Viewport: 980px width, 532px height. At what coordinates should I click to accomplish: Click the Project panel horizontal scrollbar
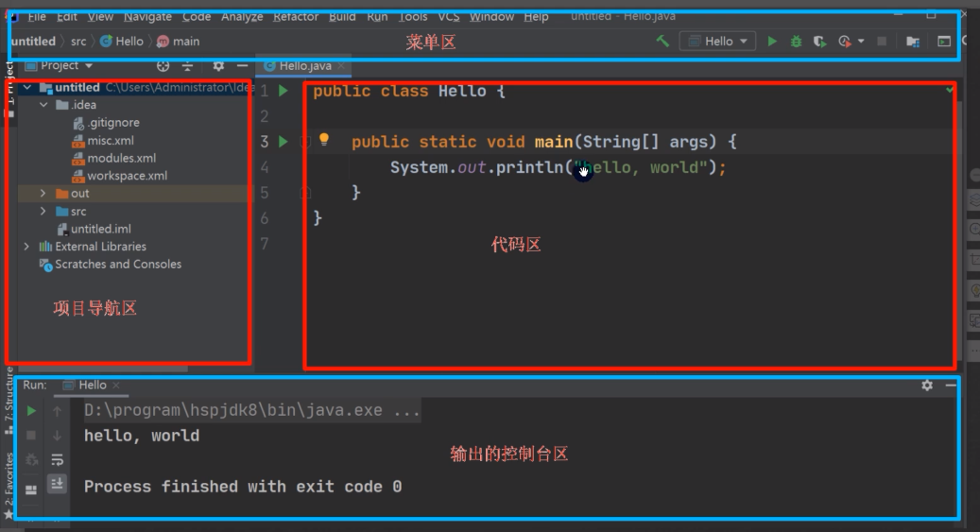(x=103, y=369)
